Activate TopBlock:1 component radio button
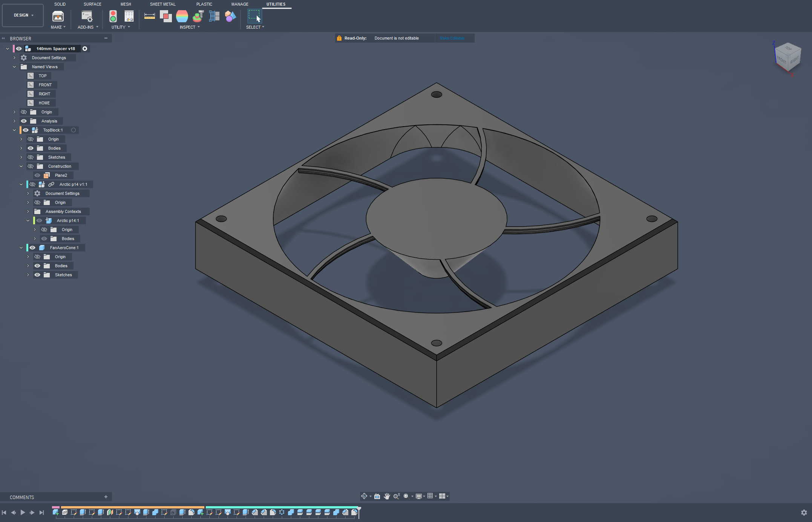The height and width of the screenshot is (522, 812). pyautogui.click(x=74, y=130)
